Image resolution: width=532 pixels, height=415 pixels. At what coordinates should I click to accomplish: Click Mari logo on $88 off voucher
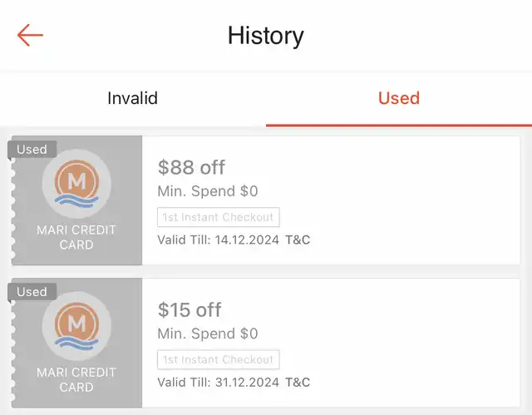76,184
